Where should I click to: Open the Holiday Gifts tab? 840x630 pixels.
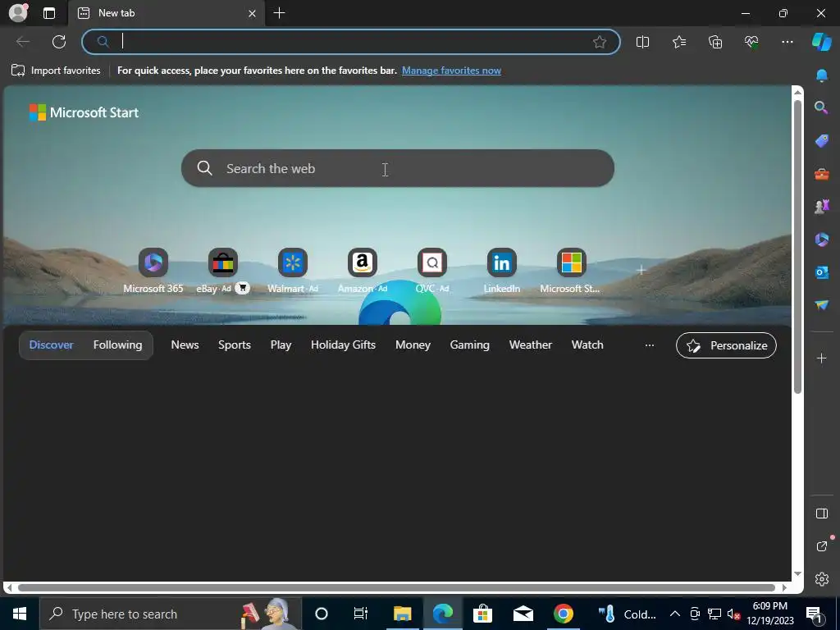click(343, 345)
